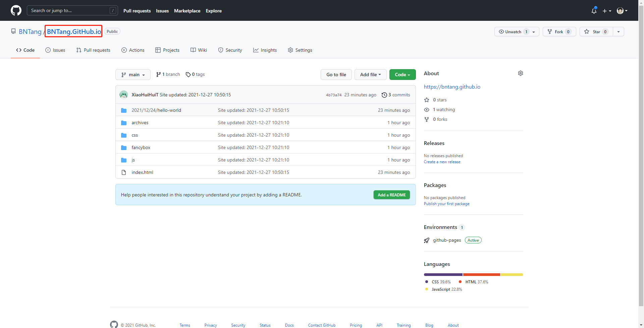Screen dimensions: 644x328
Task: Open the green Code dropdown
Action: pyautogui.click(x=402, y=75)
